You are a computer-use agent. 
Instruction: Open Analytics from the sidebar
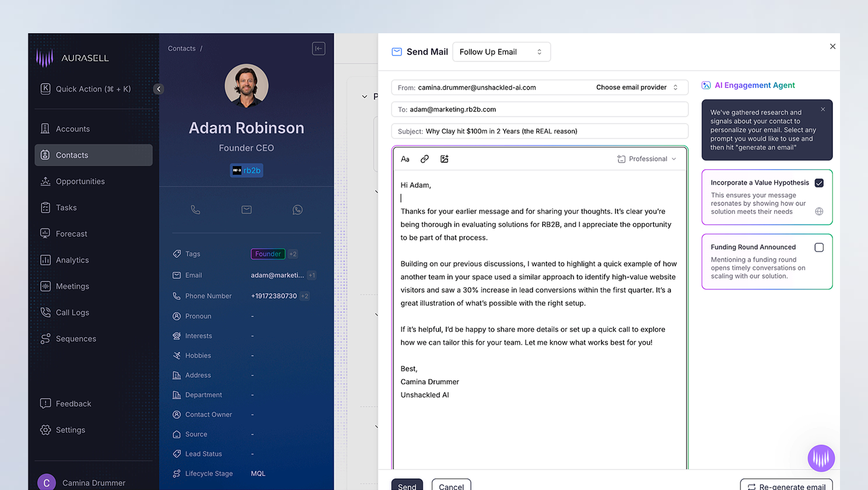tap(93, 260)
